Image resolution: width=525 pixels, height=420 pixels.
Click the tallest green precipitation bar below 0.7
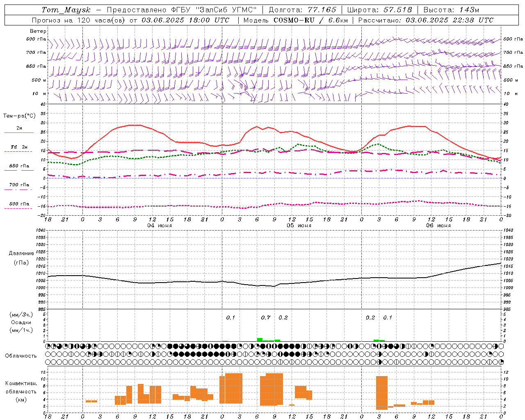(x=260, y=340)
